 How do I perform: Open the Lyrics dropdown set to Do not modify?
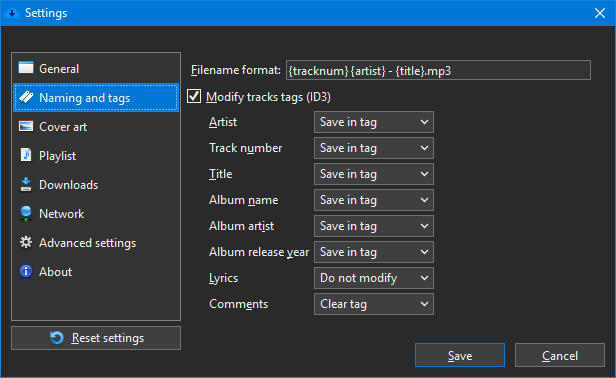[x=374, y=278]
